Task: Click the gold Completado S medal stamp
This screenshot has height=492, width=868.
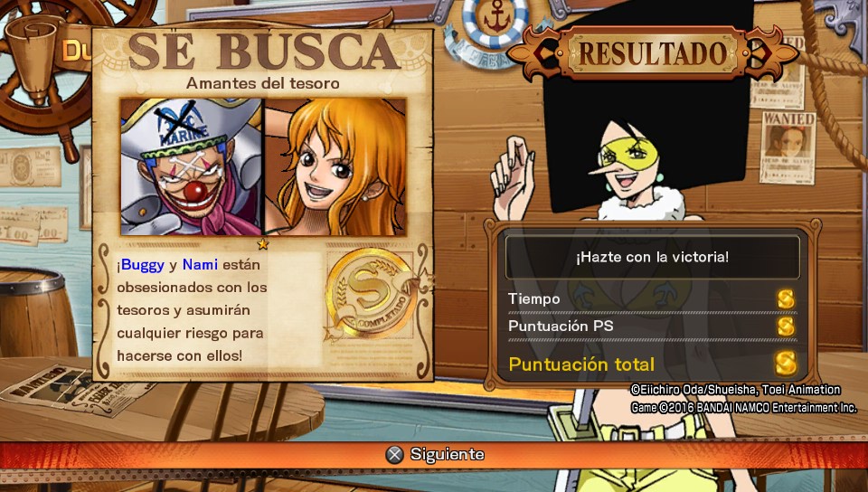Action: pyautogui.click(x=372, y=293)
